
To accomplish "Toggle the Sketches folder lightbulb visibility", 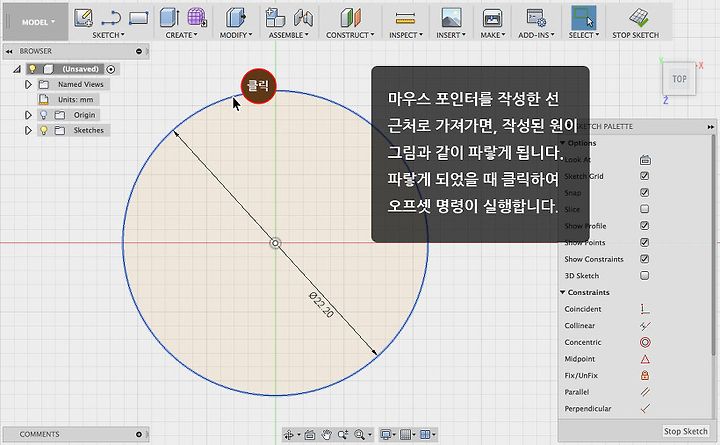I will (44, 130).
